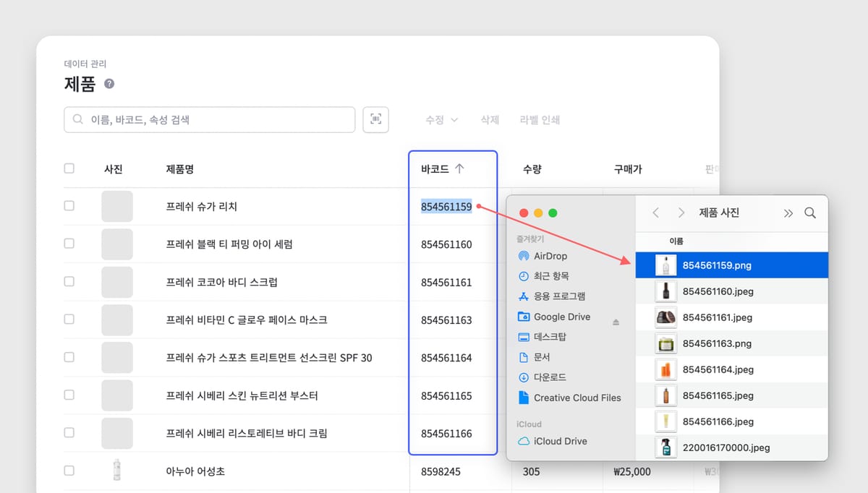Viewport: 868px width, 493px height.
Task: Click the Finder back navigation arrow
Action: 655,213
